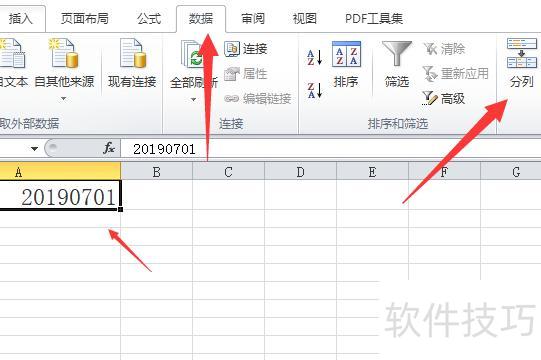541x360 pixels.
Task: Open the Name Box dropdown arrow
Action: pos(34,149)
